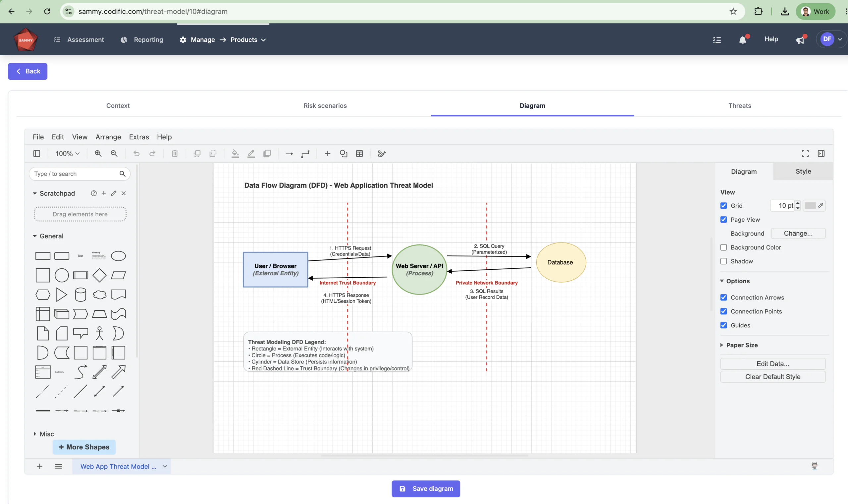Click the zoom out magnifier icon
The image size is (848, 504).
tap(114, 154)
